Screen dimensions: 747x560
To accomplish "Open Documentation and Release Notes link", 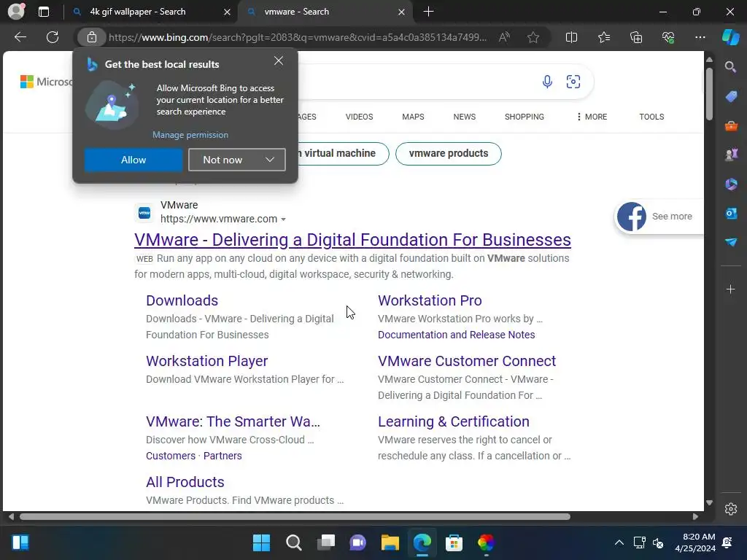I will pyautogui.click(x=457, y=335).
